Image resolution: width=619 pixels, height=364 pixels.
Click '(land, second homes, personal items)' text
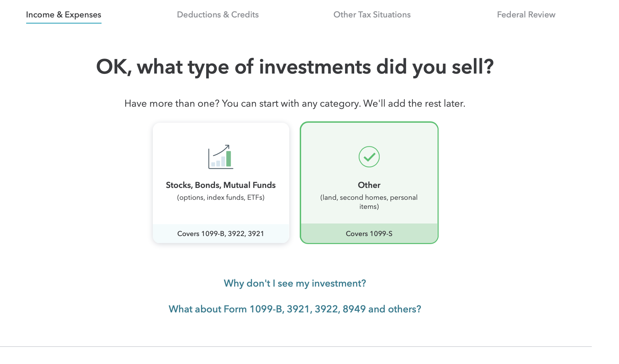369,202
